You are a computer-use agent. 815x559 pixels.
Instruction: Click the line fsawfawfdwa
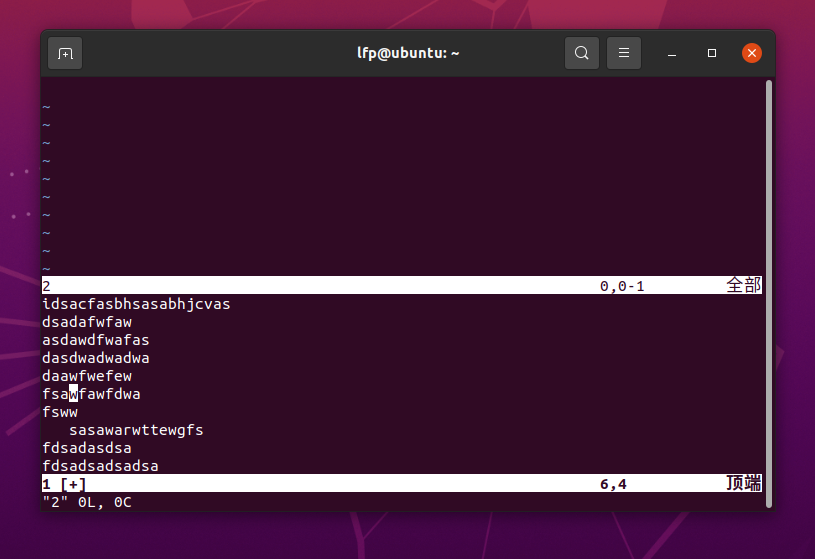click(x=91, y=394)
